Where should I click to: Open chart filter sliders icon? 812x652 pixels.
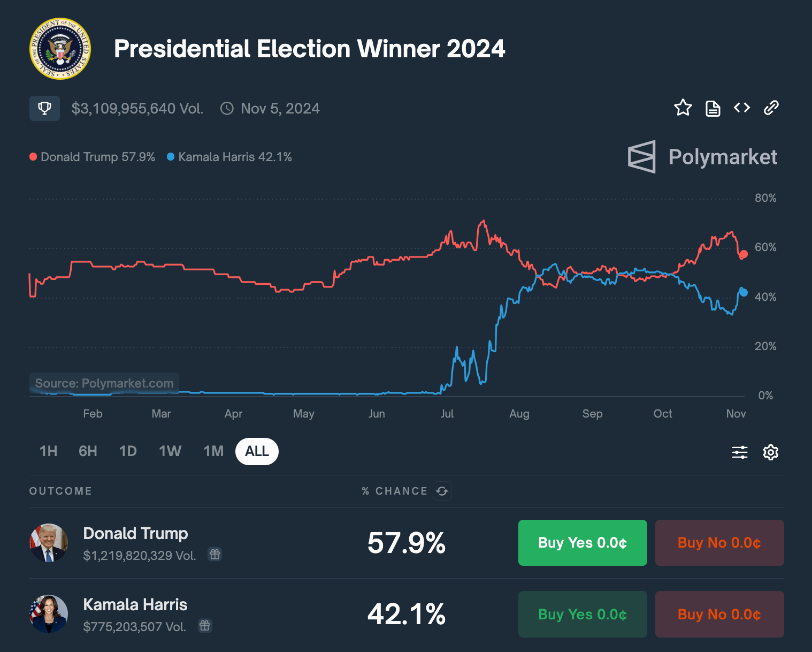point(740,452)
